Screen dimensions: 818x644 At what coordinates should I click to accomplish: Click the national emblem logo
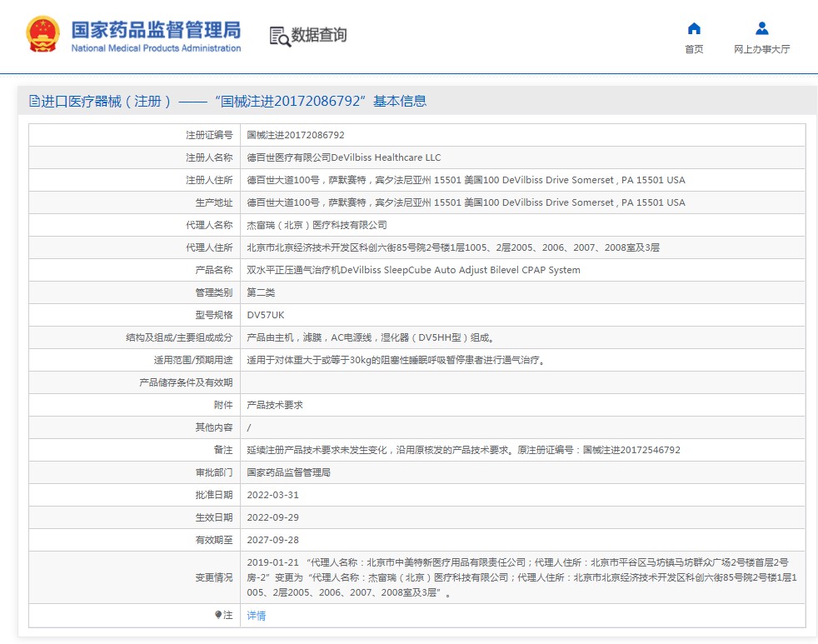[42, 34]
